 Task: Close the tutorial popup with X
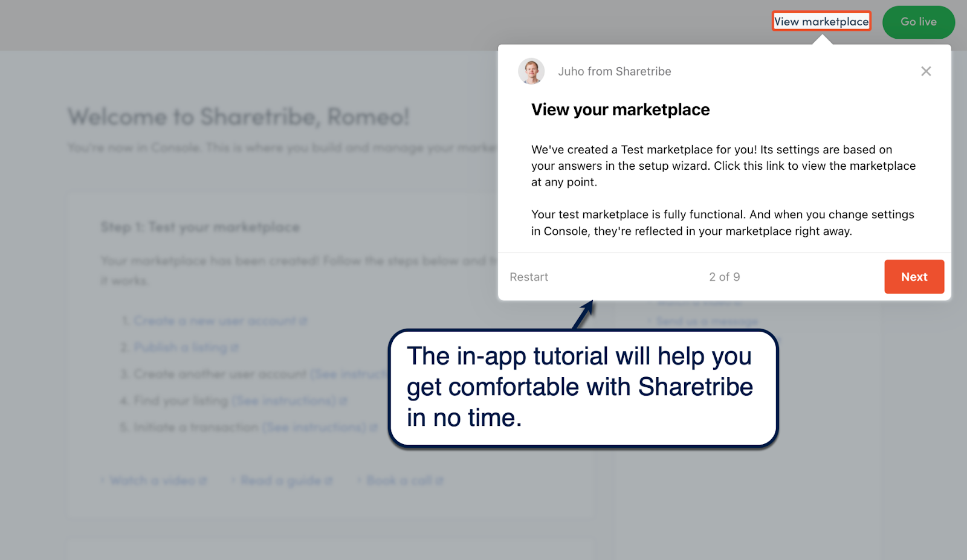[x=926, y=71]
